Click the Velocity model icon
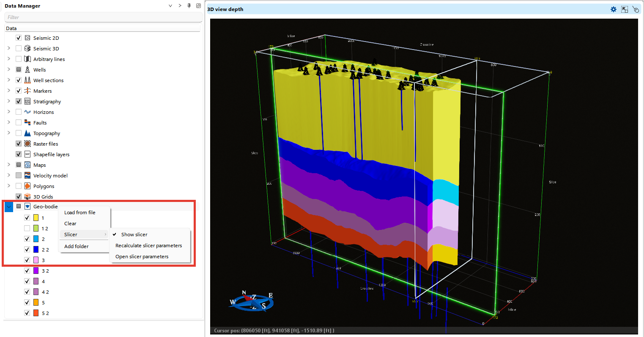The image size is (644, 337). click(27, 176)
